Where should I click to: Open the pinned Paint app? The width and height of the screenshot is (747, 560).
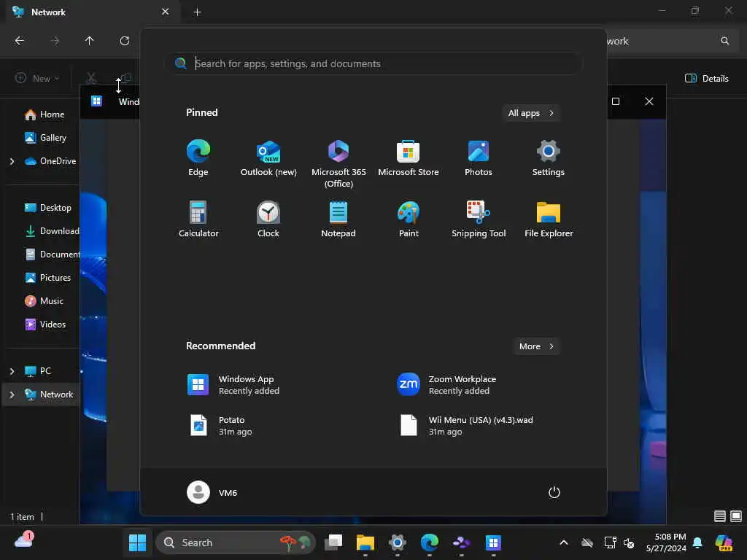(x=409, y=219)
